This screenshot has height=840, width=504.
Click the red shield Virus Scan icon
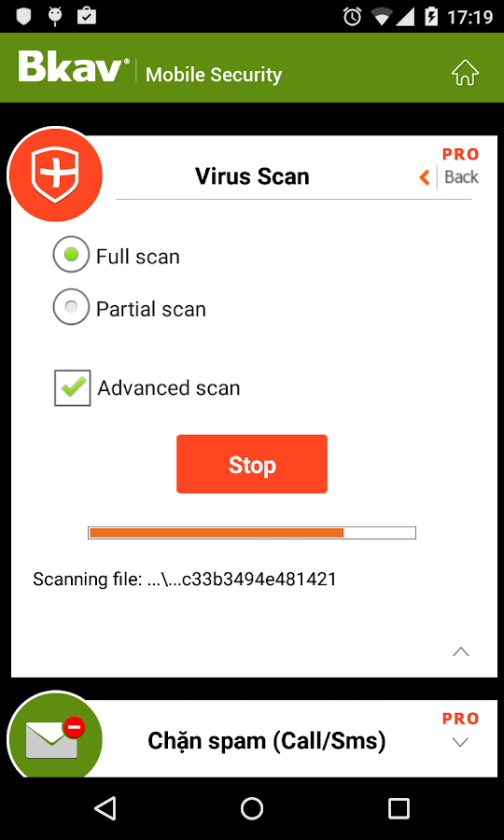[55, 175]
